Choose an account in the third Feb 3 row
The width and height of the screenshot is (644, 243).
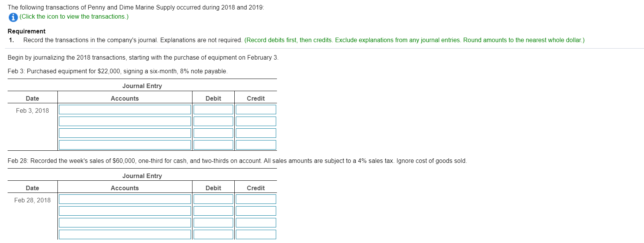pyautogui.click(x=125, y=133)
